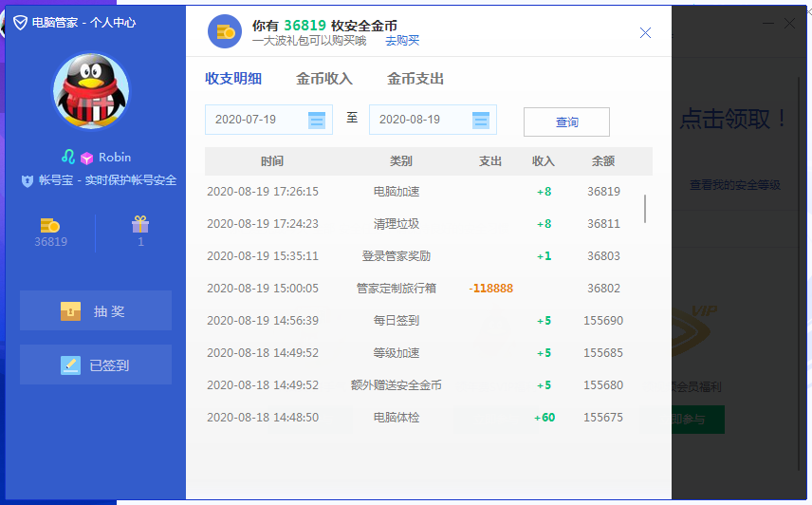Click the balance value 155690
The height and width of the screenshot is (505, 812).
tap(603, 321)
